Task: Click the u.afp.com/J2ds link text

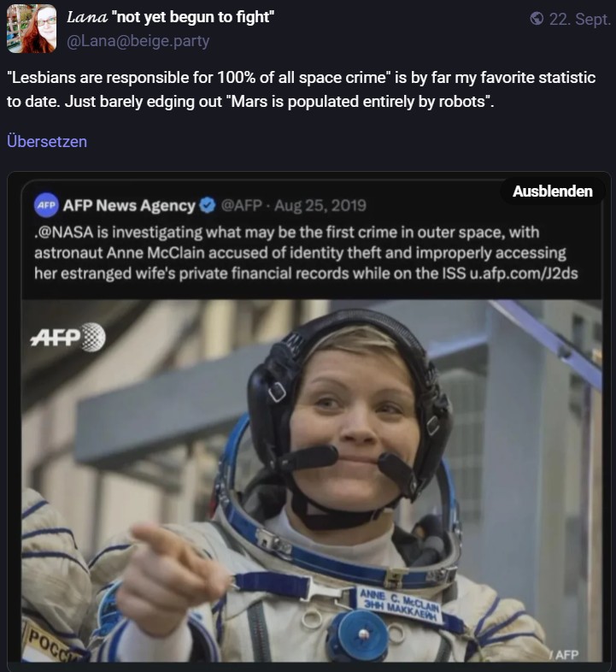Action: (x=524, y=274)
